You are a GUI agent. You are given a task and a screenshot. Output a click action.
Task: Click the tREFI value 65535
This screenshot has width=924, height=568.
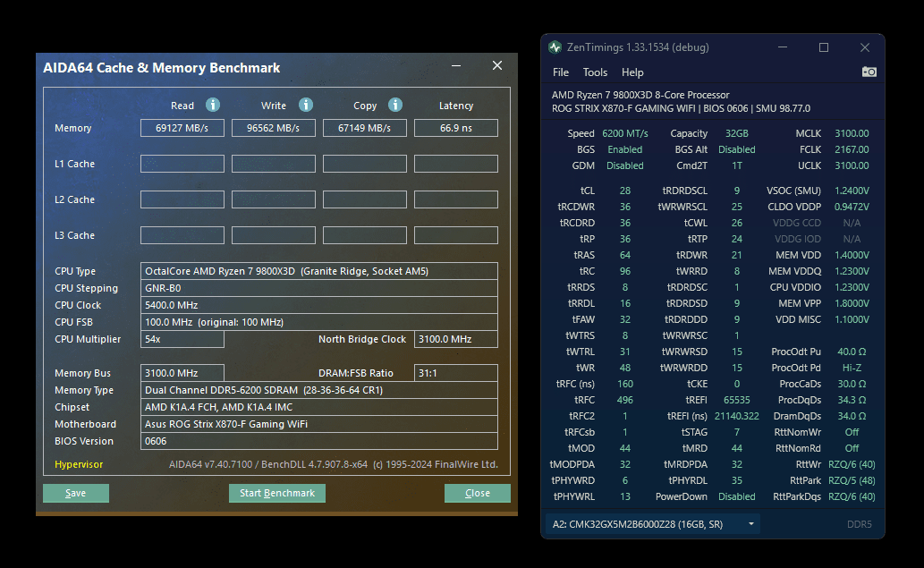pos(737,400)
